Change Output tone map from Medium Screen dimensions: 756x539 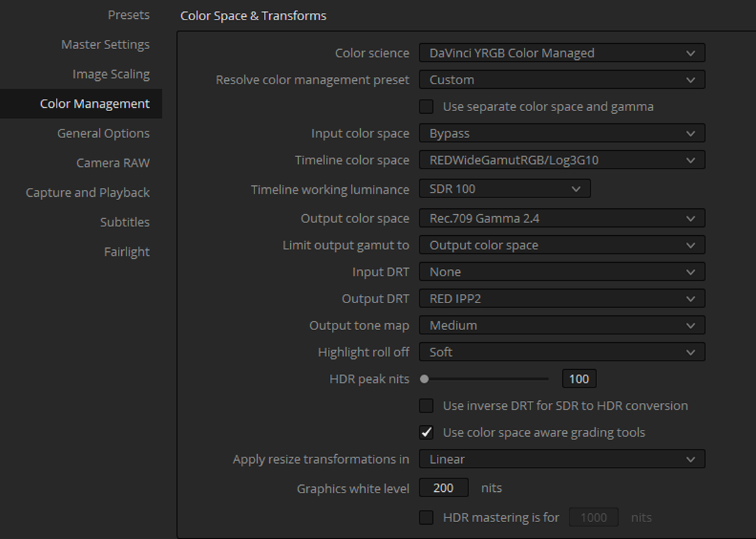(562, 325)
